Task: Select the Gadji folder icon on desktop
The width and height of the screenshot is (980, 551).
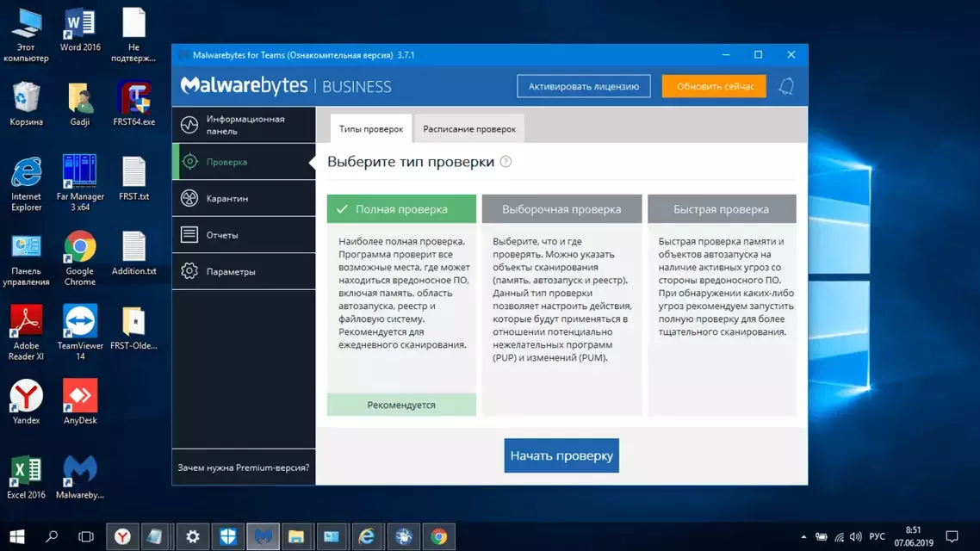Action: pos(80,103)
